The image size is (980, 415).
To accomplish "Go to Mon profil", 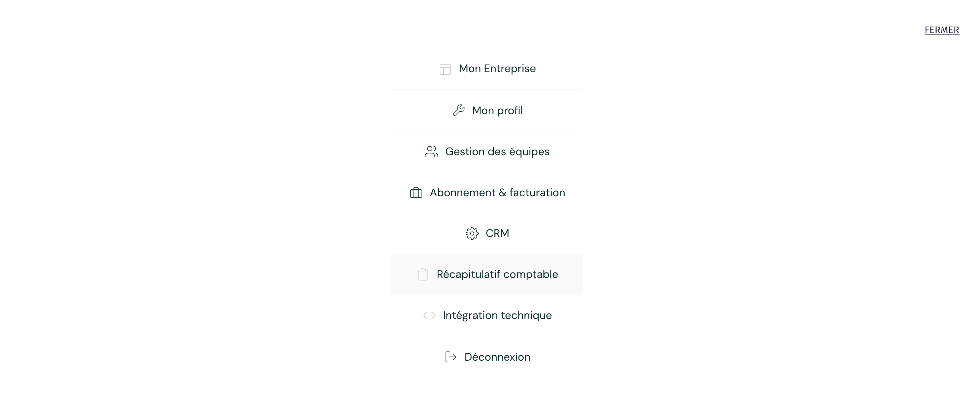I will pos(497,111).
